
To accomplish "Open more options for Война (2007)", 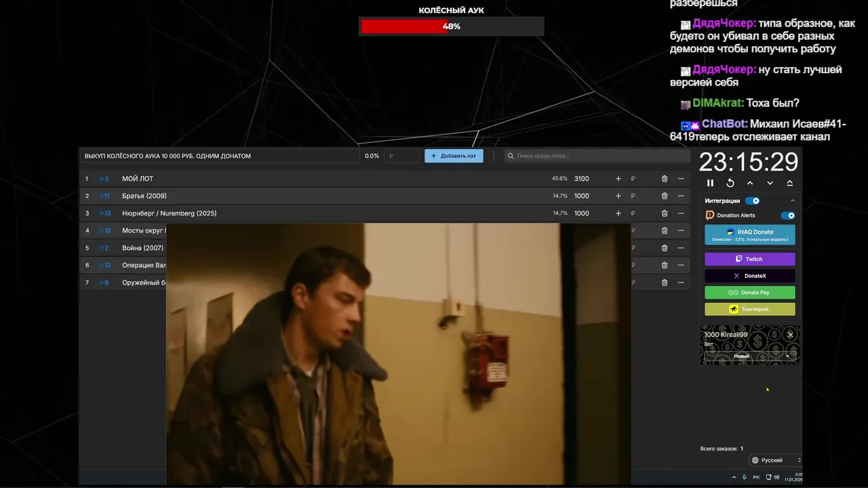I will click(681, 248).
